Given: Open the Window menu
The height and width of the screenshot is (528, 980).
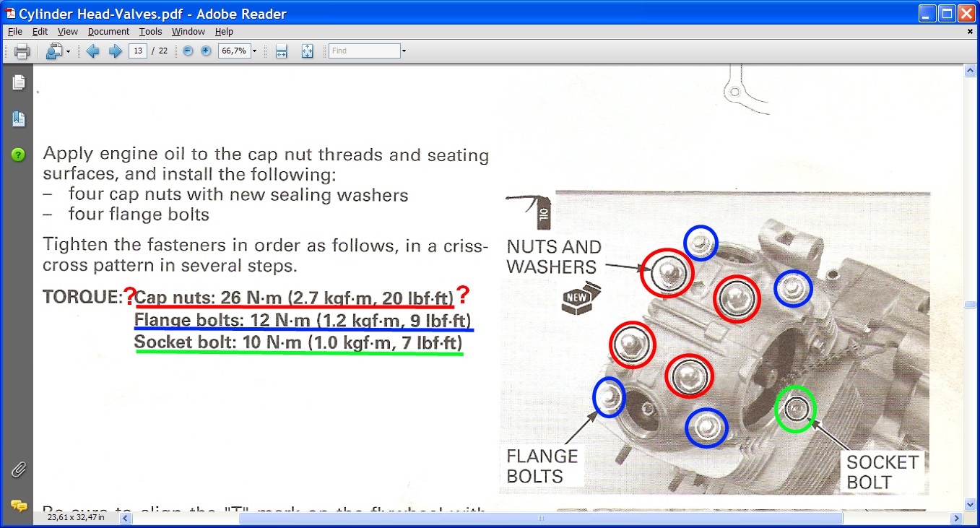Looking at the screenshot, I should [188, 32].
